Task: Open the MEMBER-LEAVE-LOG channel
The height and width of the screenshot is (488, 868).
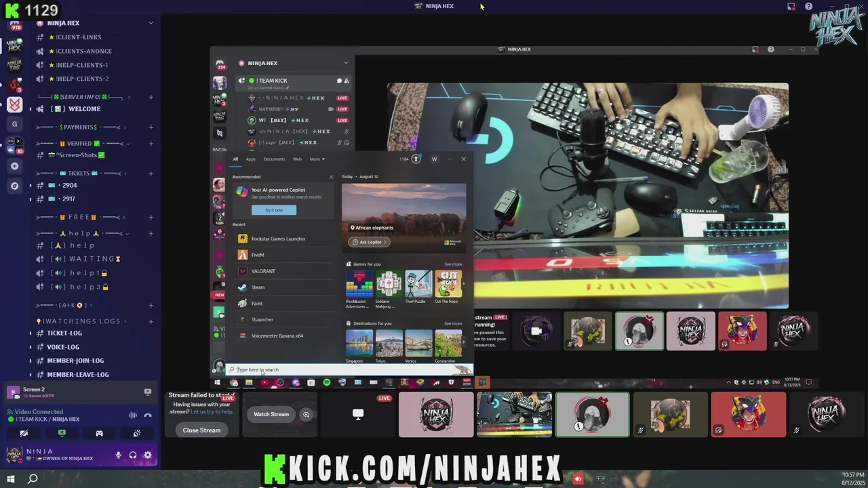Action: 78,374
